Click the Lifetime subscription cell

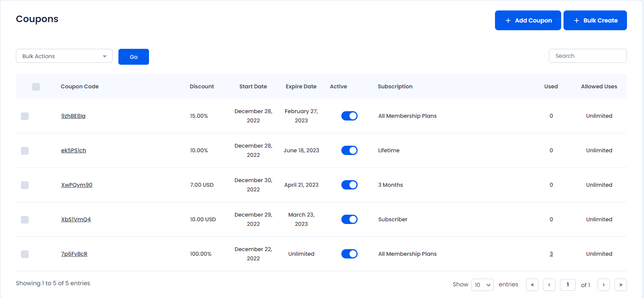click(x=389, y=150)
